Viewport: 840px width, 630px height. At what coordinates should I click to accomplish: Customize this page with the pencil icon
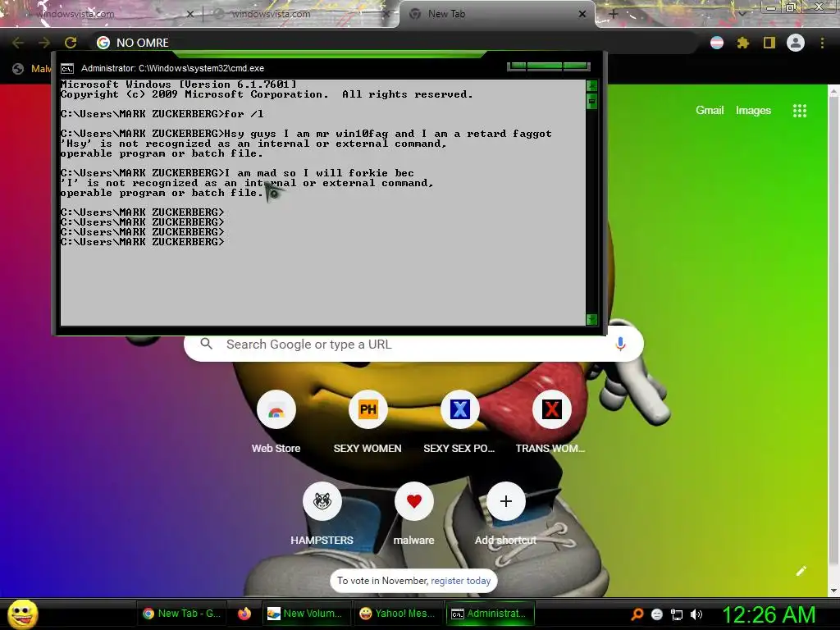pos(801,571)
